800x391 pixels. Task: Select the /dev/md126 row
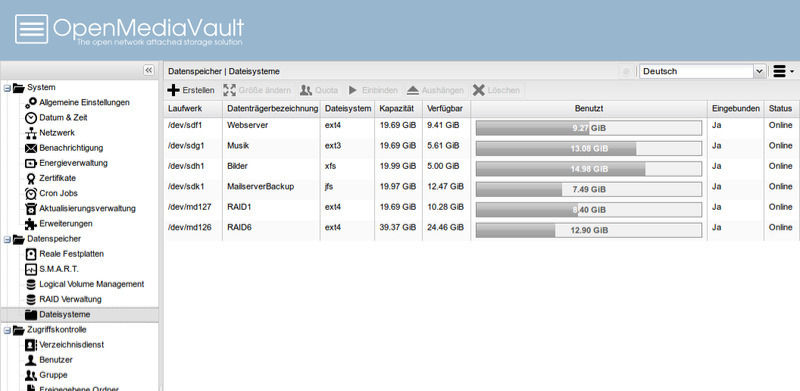482,230
